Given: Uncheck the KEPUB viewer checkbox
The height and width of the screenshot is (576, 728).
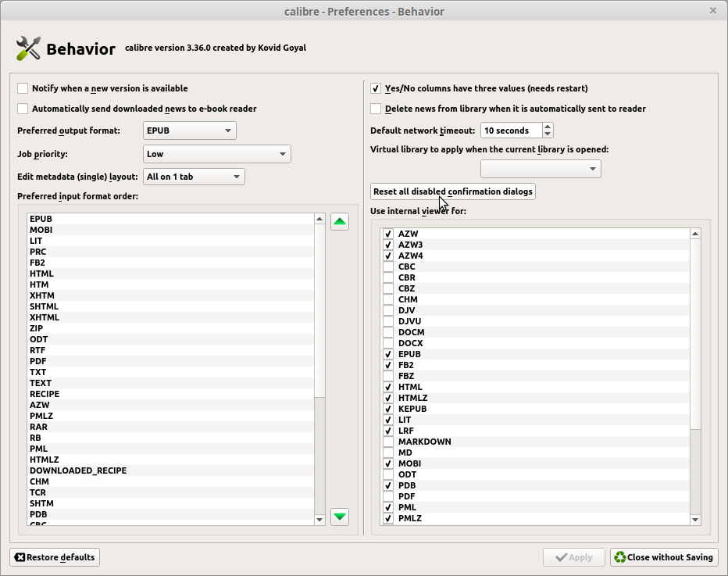Looking at the screenshot, I should coord(388,409).
